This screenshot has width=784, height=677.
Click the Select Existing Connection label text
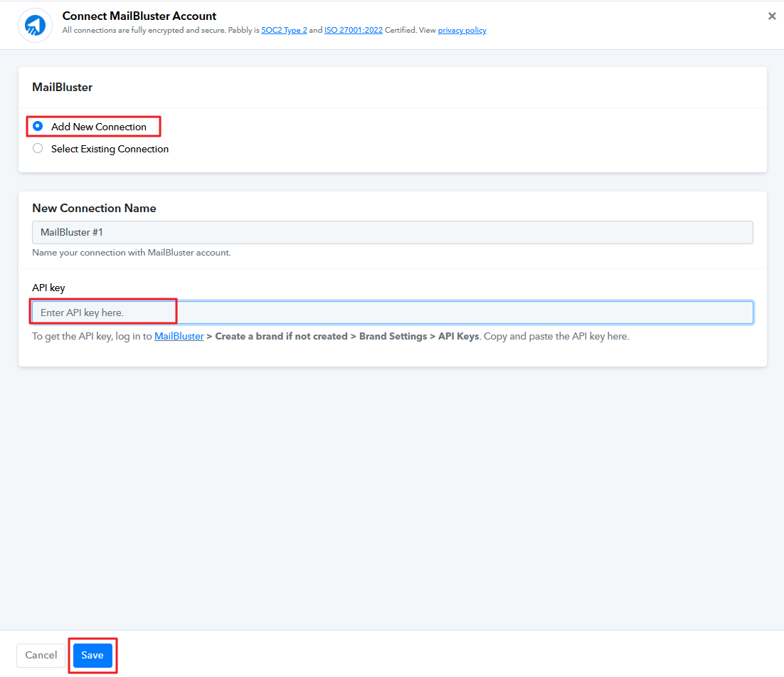tap(110, 149)
